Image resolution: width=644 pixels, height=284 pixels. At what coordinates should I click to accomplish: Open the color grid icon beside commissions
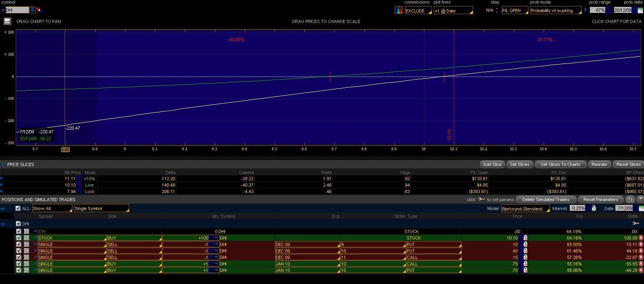pos(398,11)
